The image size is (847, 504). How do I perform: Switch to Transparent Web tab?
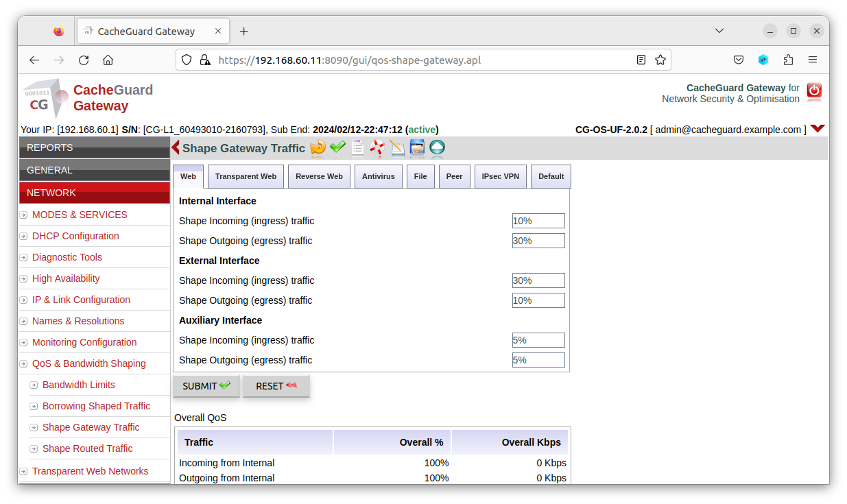(x=246, y=176)
